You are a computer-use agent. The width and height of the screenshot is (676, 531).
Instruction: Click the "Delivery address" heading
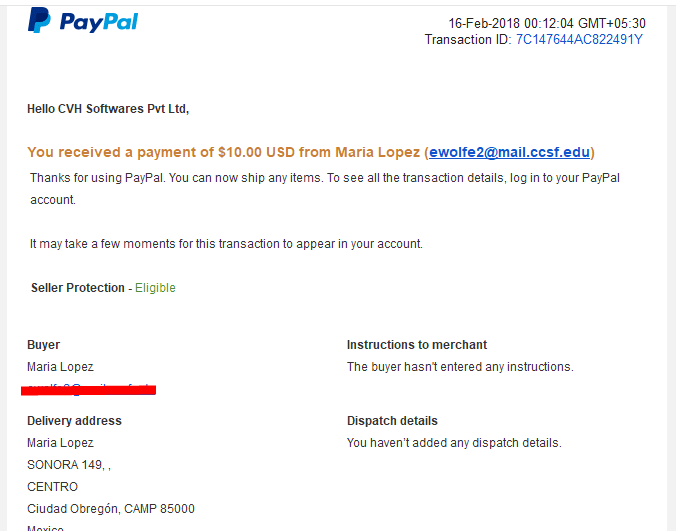coord(74,421)
